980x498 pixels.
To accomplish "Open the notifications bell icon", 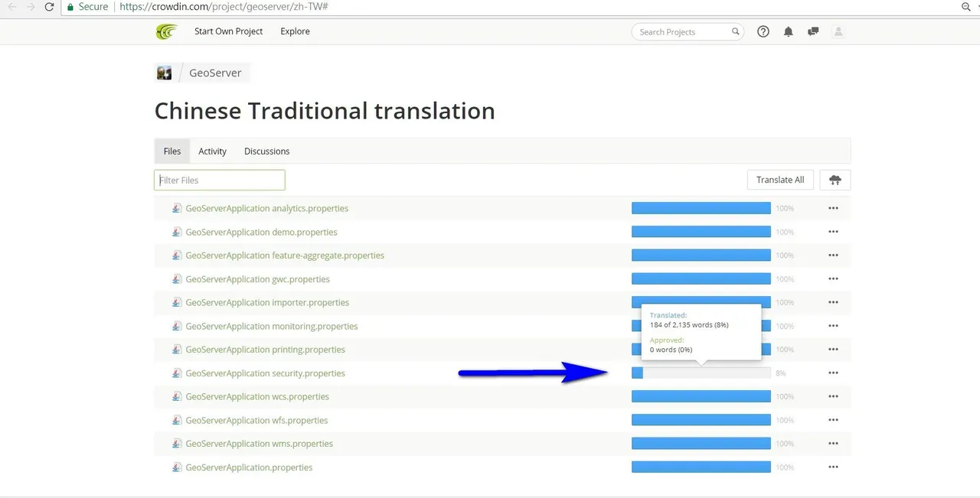I will pos(788,31).
